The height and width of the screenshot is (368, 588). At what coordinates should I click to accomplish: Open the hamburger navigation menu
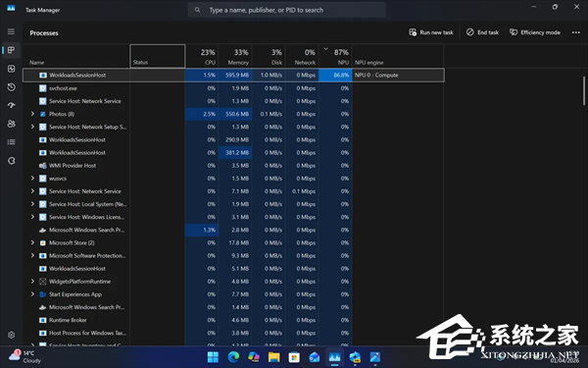[11, 31]
